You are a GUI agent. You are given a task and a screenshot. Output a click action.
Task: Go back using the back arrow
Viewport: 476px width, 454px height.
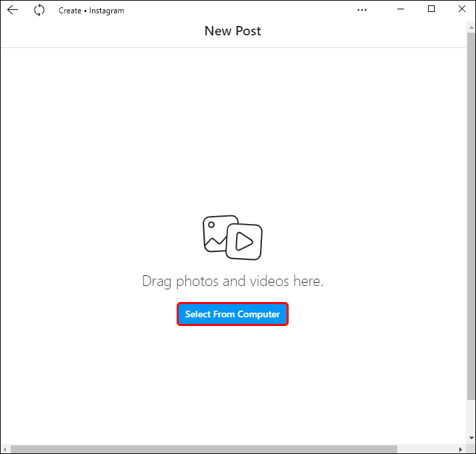tap(13, 10)
